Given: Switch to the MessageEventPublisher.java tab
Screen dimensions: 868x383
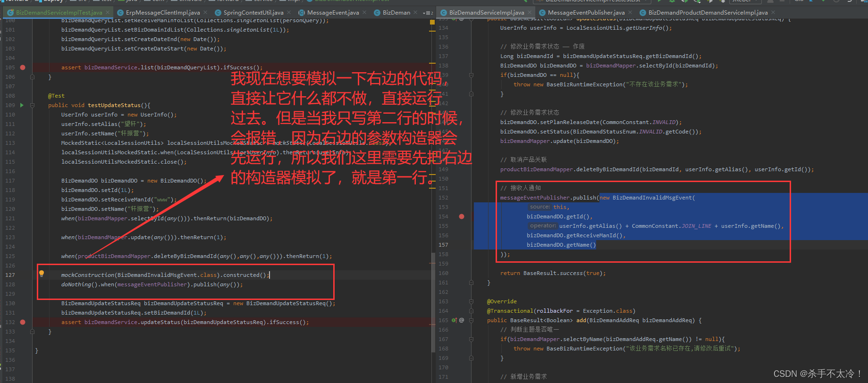Looking at the screenshot, I should tap(586, 13).
